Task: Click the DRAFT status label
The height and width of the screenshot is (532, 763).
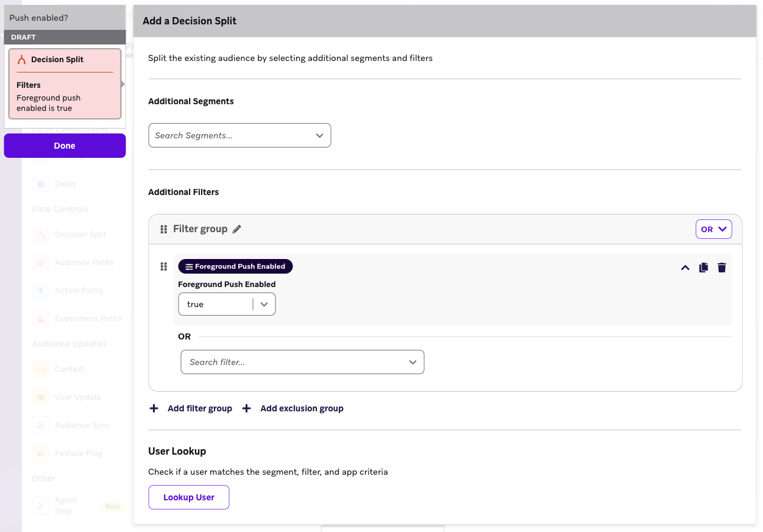Action: click(x=23, y=37)
